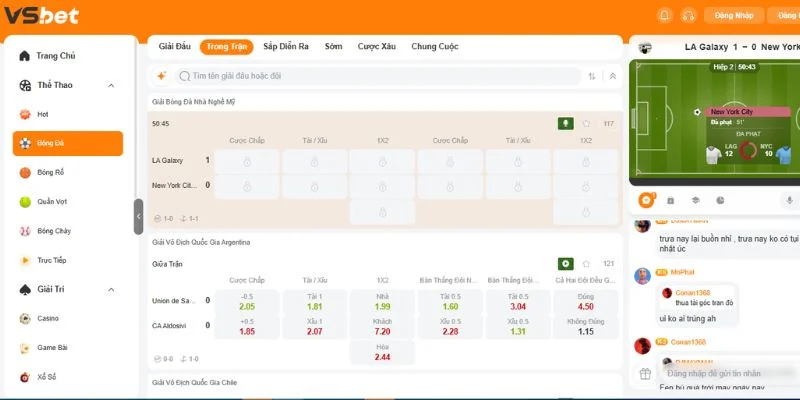Open statistics pie chart icon
800x400 pixels.
(x=720, y=201)
